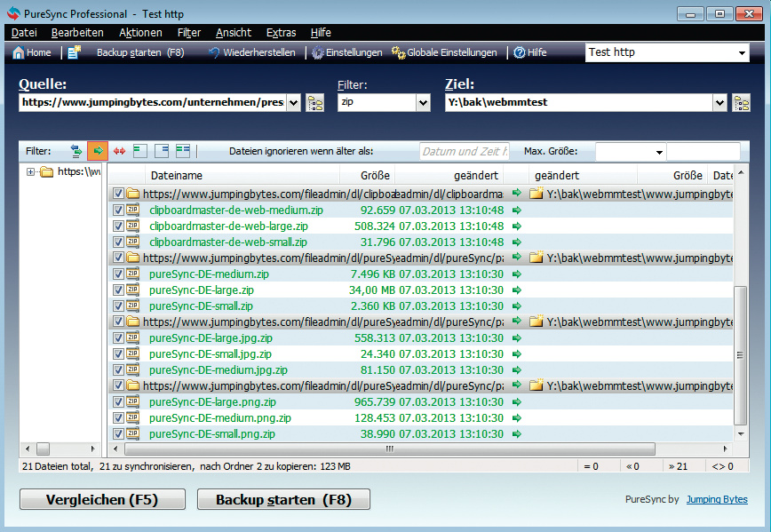Open the Extras menu
The image size is (771, 532).
click(x=281, y=33)
